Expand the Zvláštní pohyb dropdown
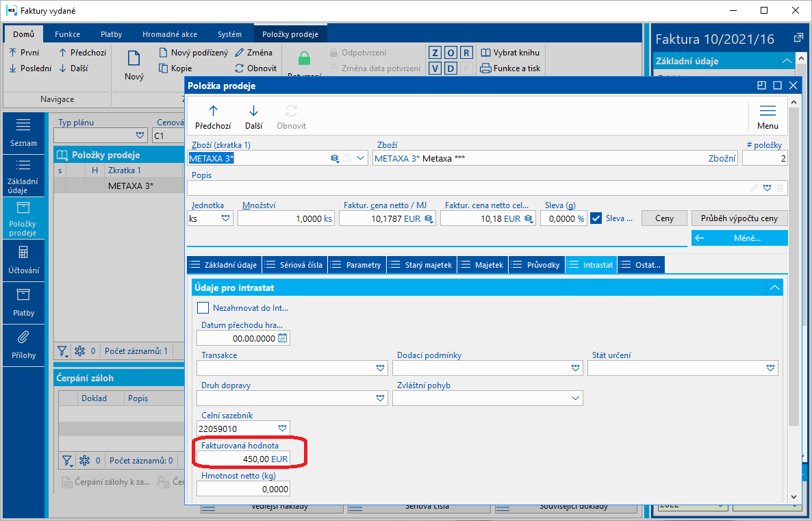This screenshot has width=812, height=521. tap(575, 398)
